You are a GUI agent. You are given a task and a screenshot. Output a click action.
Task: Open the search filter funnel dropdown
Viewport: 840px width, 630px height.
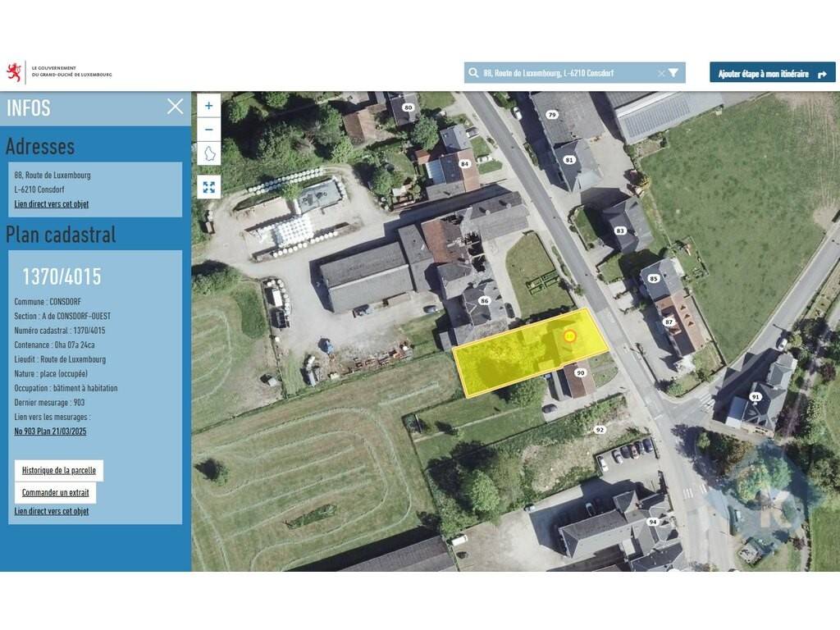pyautogui.click(x=673, y=73)
